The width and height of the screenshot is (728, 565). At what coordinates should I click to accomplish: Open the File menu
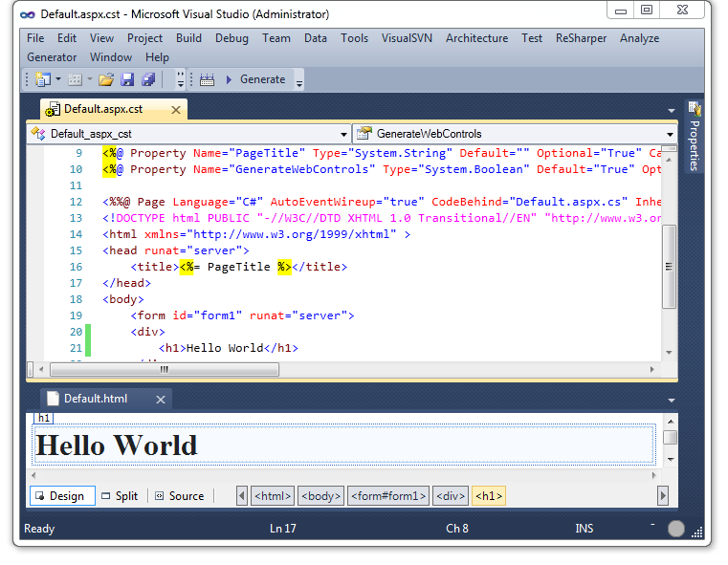(35, 38)
